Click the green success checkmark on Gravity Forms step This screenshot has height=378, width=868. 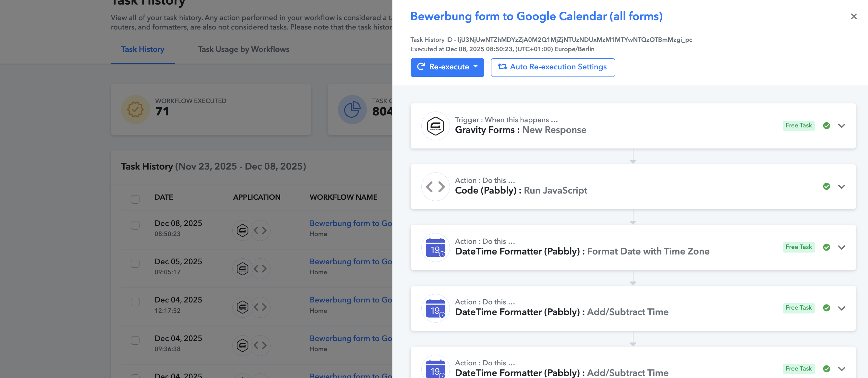(x=826, y=126)
